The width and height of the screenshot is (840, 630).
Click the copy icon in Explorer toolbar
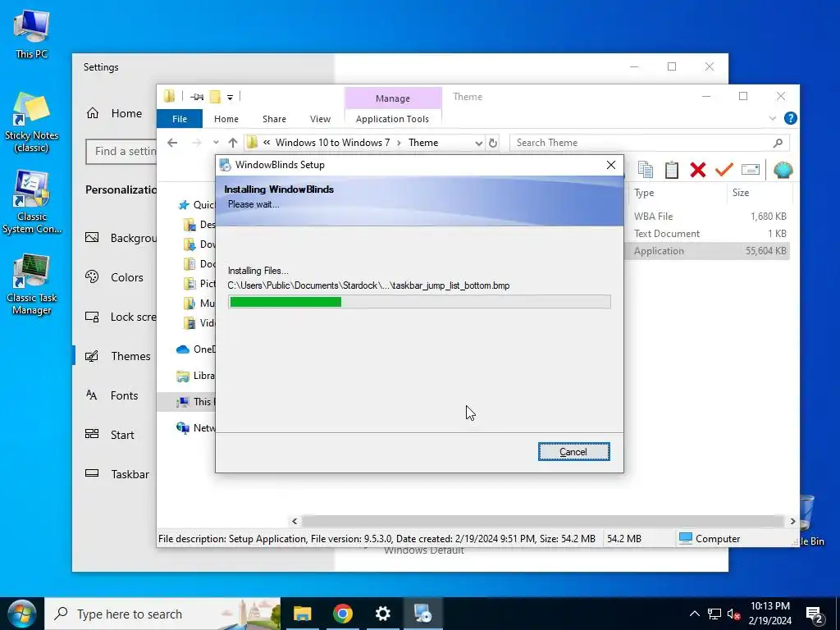point(646,170)
